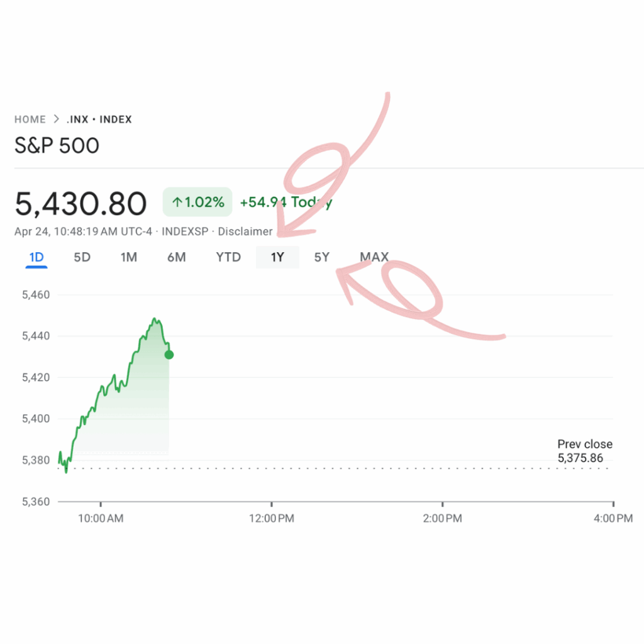Click the 5,430.80 index price
This screenshot has width=644, height=644.
coord(81,204)
